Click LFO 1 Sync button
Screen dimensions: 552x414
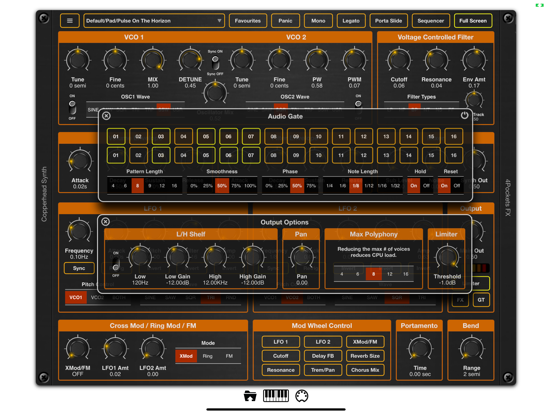(x=79, y=268)
